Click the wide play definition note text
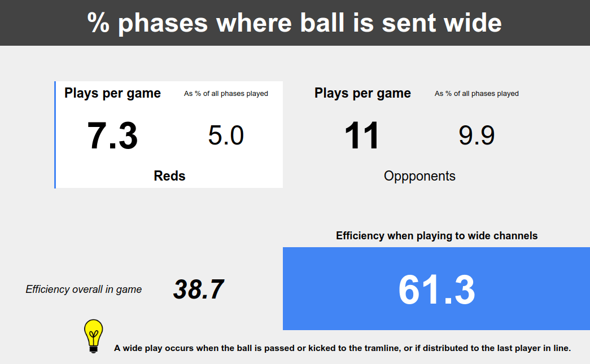The height and width of the screenshot is (364, 590). [x=342, y=348]
